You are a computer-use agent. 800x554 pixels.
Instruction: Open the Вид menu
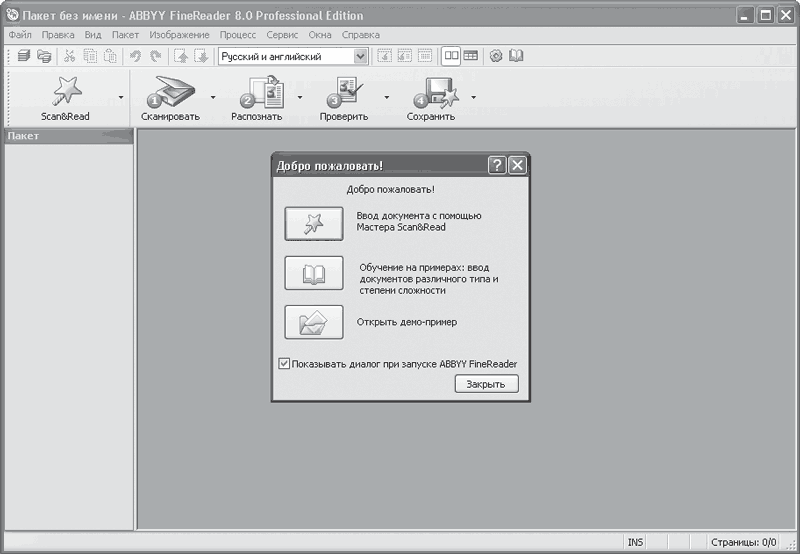[x=93, y=35]
